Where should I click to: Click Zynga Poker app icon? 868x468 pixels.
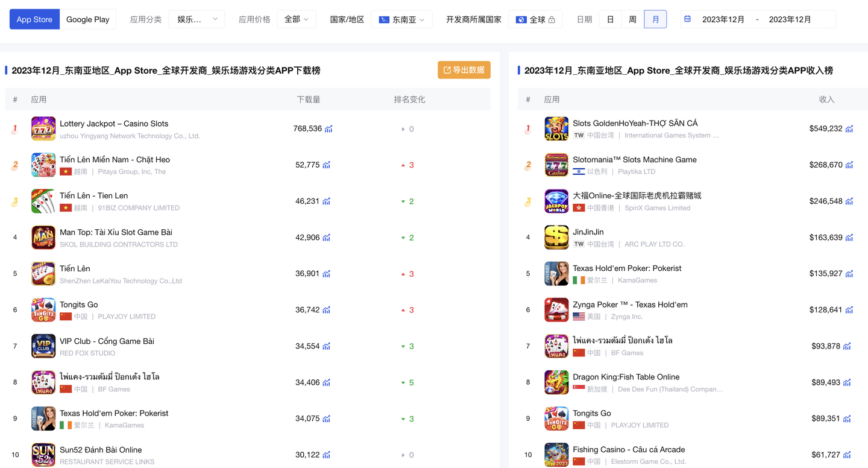point(556,310)
